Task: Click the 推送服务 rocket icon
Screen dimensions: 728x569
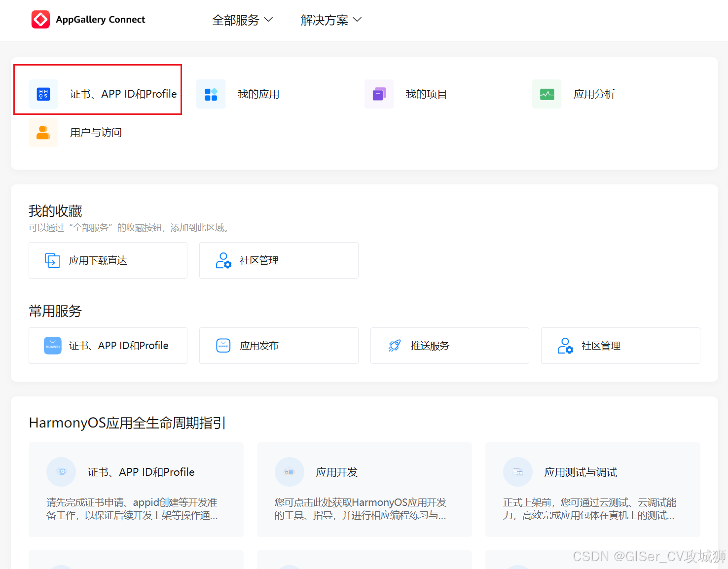Action: coord(395,346)
